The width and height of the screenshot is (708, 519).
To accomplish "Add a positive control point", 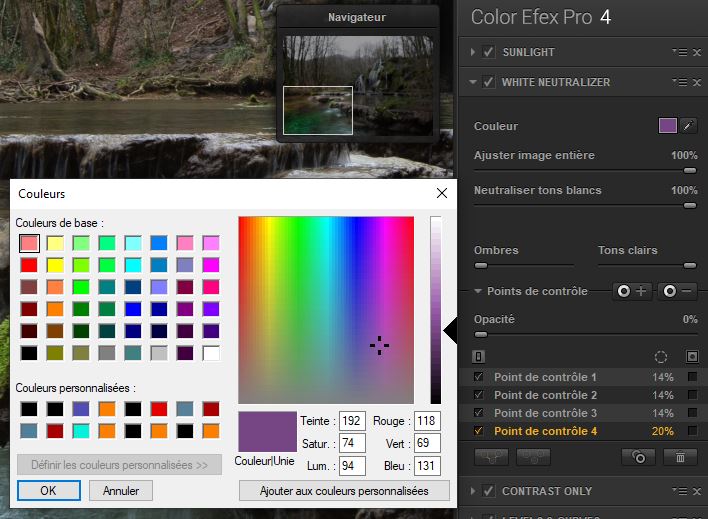I will pos(632,291).
